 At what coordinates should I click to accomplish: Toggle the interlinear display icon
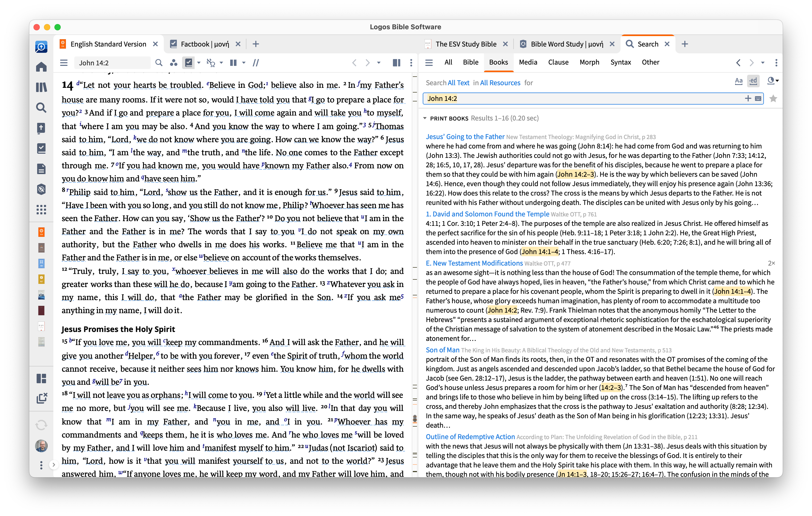click(211, 63)
